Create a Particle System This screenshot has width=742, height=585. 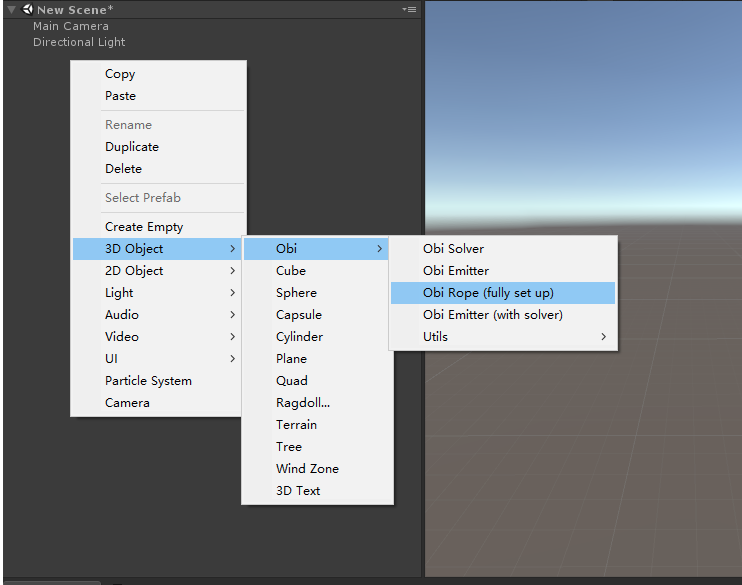[159, 381]
